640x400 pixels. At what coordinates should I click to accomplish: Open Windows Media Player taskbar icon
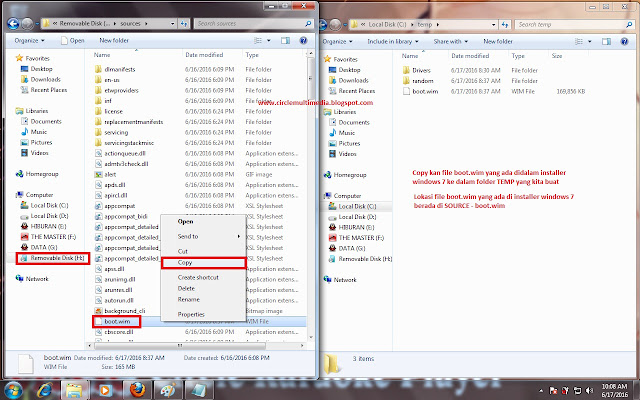105,390
